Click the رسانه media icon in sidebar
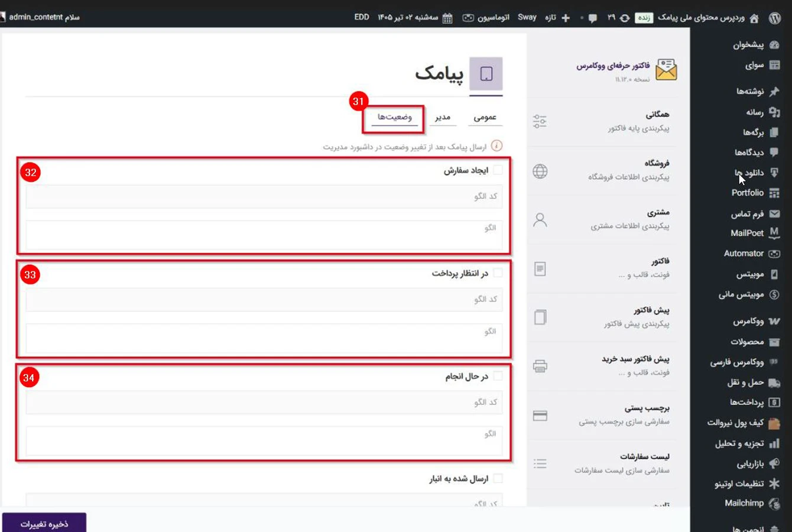Viewport: 792px width, 532px height. tap(774, 112)
